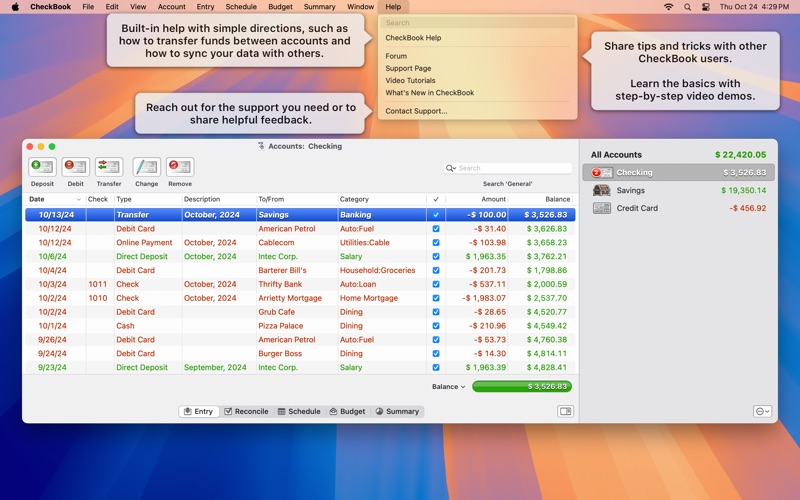
Task: Open Control Center in menu bar
Action: [706, 7]
